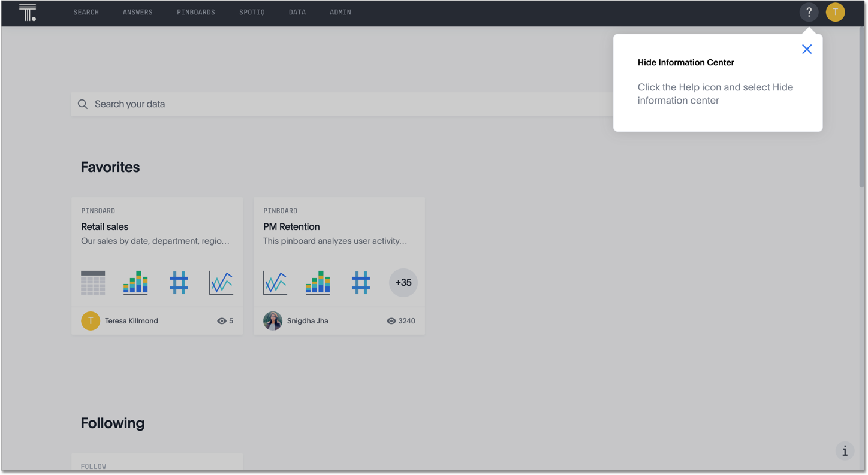Viewport: 868px width, 475px height.
Task: Click the bar chart icon in Retail sales card
Action: tap(135, 283)
